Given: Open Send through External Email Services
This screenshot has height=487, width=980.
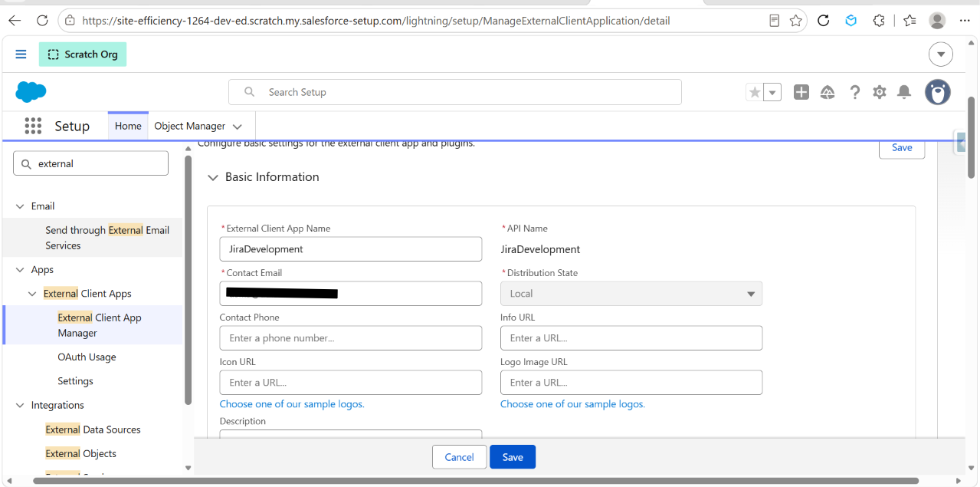Looking at the screenshot, I should [107, 238].
